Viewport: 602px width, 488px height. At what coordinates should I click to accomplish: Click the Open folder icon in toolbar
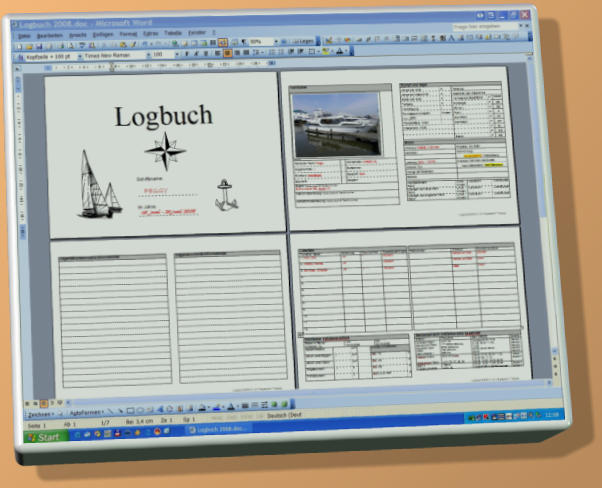pos(30,46)
